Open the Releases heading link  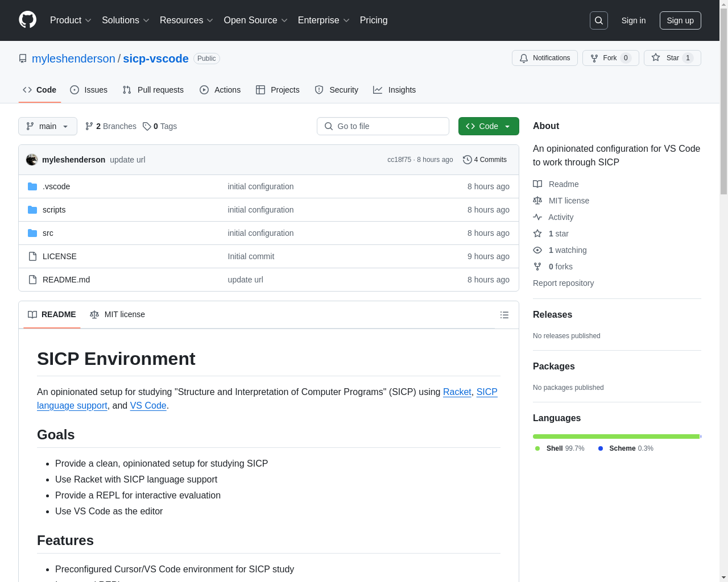pos(552,314)
